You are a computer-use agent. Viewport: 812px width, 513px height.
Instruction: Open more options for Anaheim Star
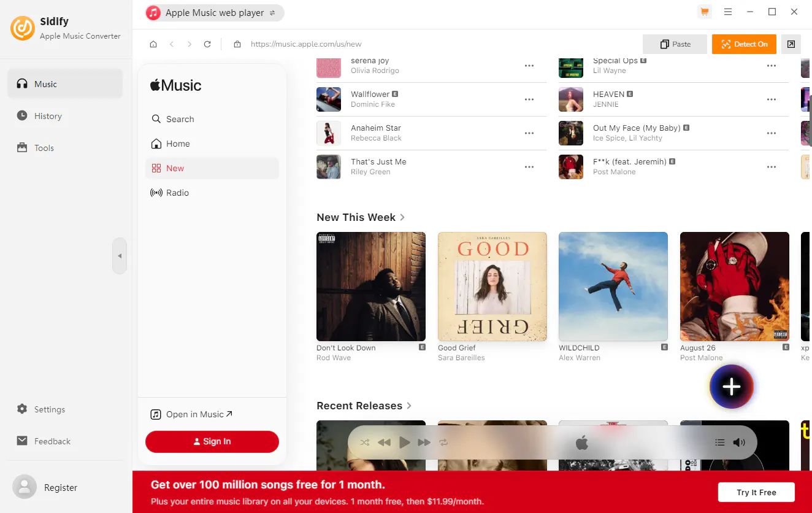tap(529, 133)
